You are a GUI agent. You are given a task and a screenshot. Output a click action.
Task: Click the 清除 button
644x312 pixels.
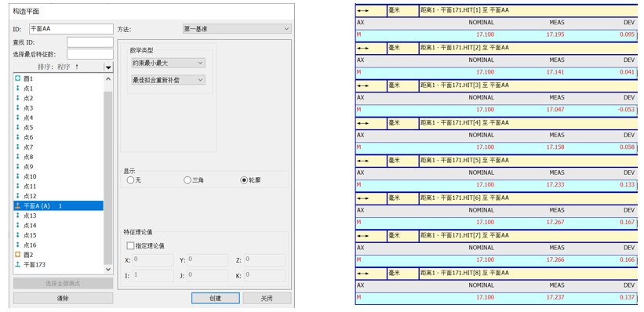pyautogui.click(x=63, y=298)
